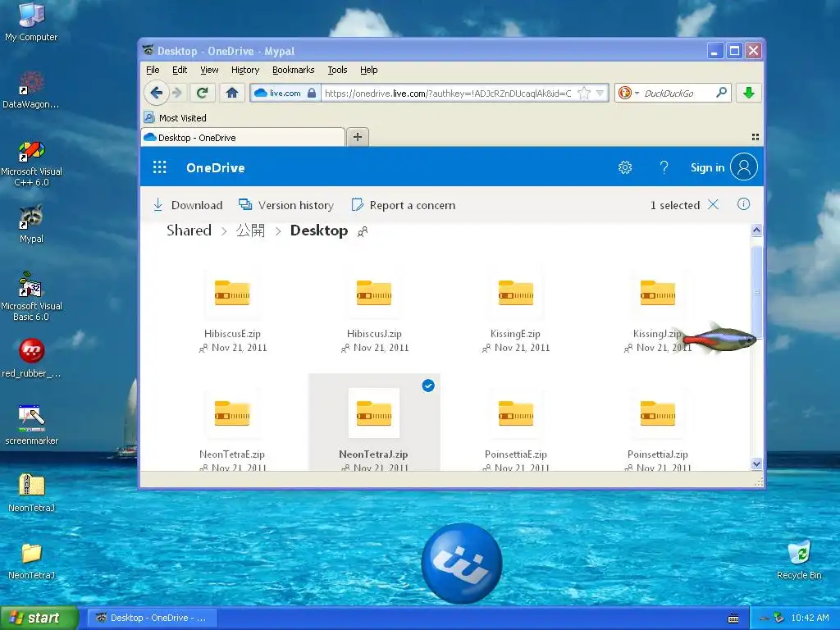Click the DuckDuckGo search magnifier icon
The width and height of the screenshot is (840, 630).
[x=721, y=93]
